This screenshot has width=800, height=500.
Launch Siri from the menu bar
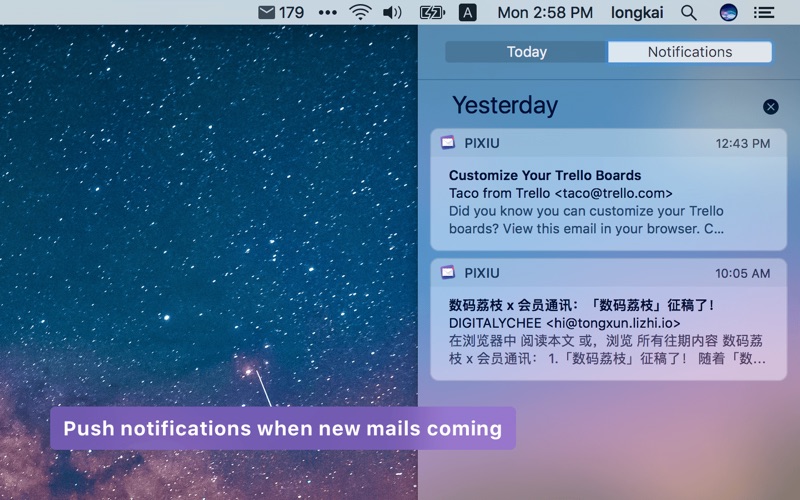[x=728, y=12]
